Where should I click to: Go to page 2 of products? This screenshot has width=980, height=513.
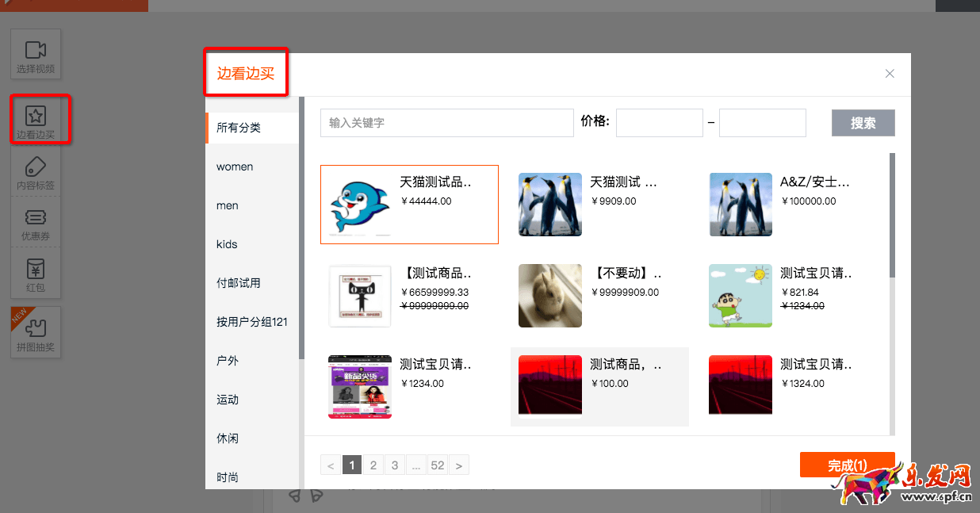pyautogui.click(x=373, y=465)
